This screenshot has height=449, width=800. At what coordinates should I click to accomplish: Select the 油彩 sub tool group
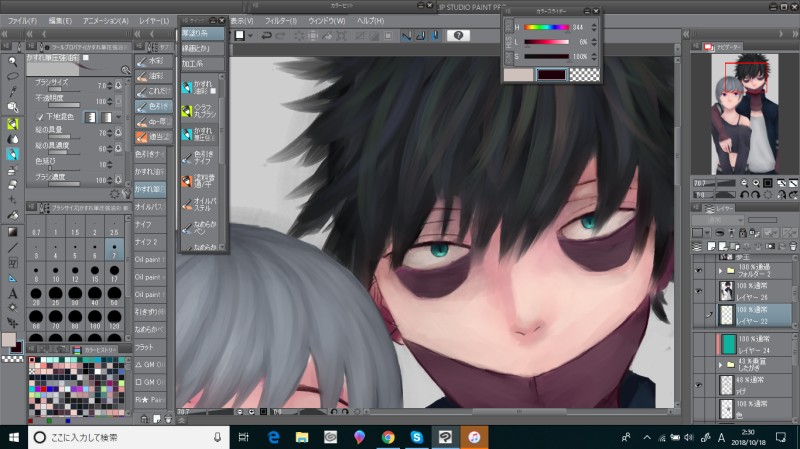click(154, 76)
